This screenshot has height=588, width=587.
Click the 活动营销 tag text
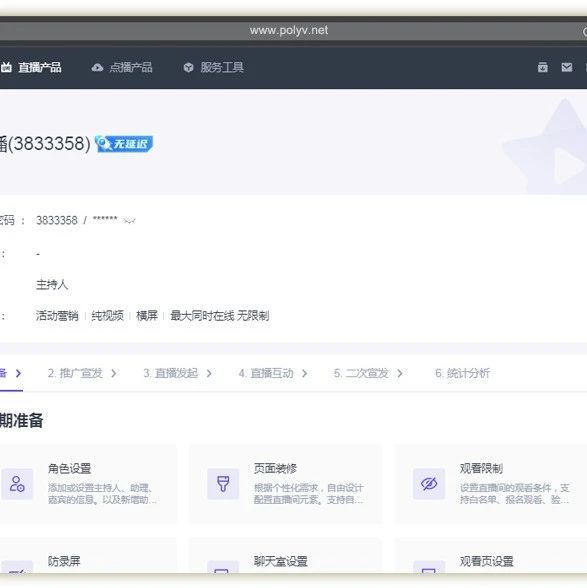pos(57,316)
